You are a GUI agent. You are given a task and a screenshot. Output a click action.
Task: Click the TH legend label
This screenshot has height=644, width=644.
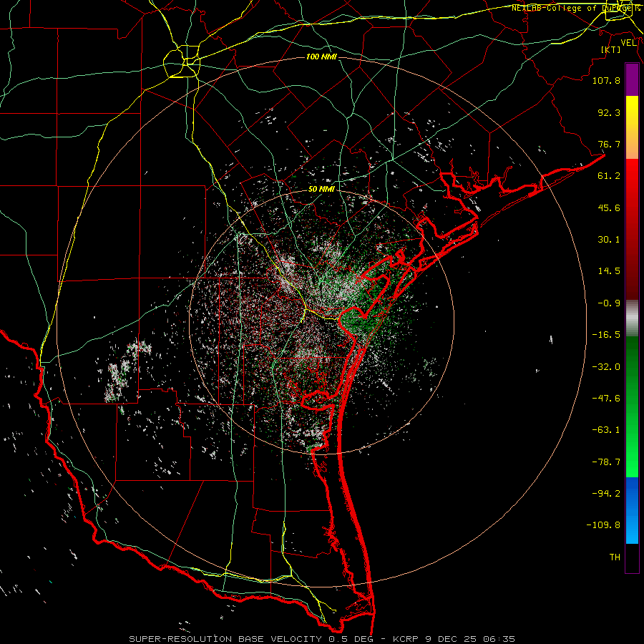(x=615, y=557)
